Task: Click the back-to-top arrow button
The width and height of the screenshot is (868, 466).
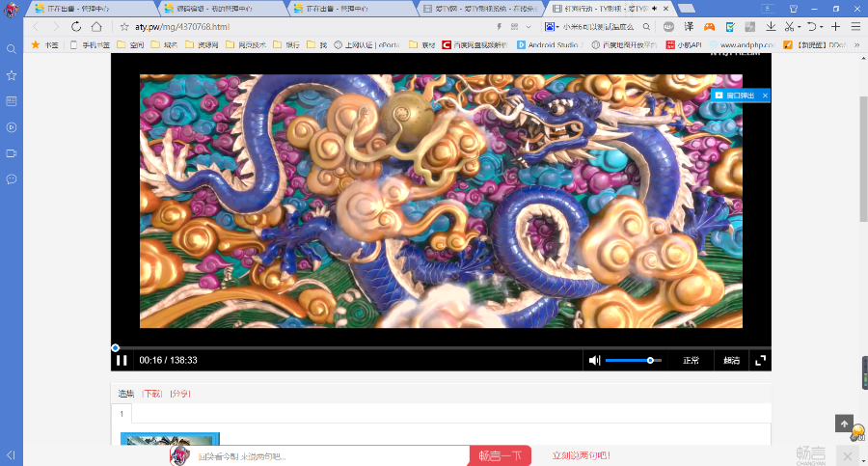Action: point(844,424)
